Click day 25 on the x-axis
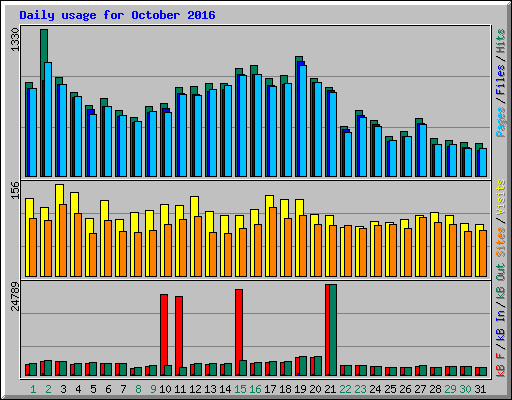512x400 pixels. pyautogui.click(x=390, y=389)
